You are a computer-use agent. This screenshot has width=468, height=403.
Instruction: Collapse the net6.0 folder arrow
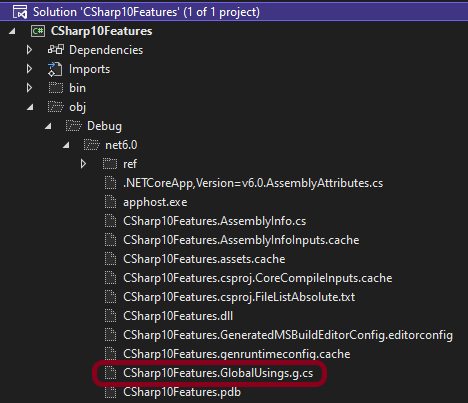(66, 145)
